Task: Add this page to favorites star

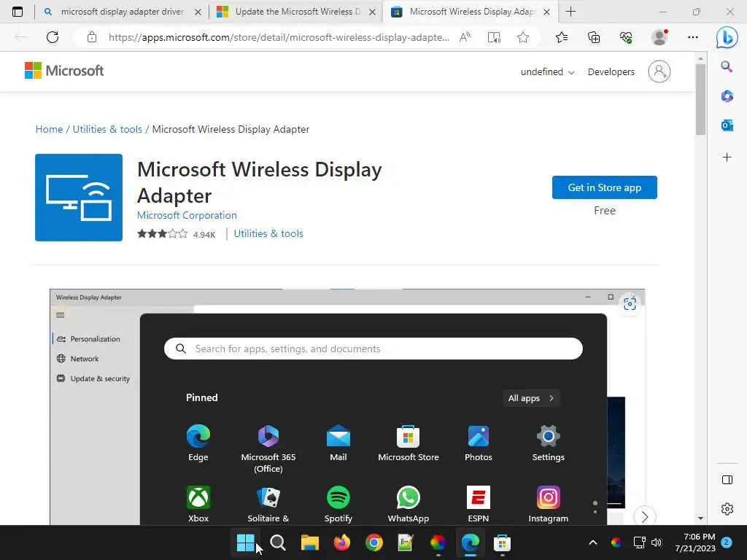Action: (x=523, y=37)
